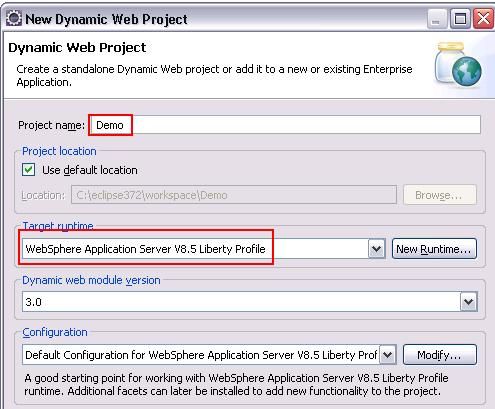Expand the Dynamic web module version dropdown

click(469, 302)
